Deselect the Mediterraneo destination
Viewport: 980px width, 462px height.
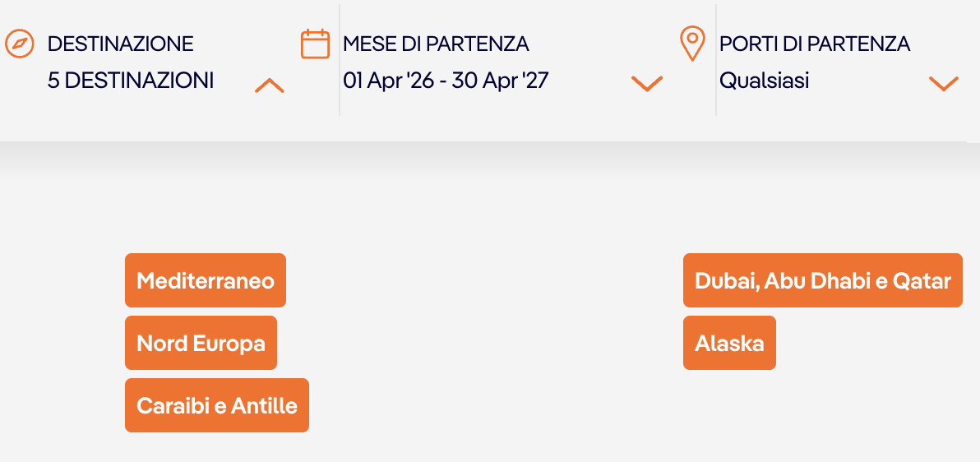point(206,280)
